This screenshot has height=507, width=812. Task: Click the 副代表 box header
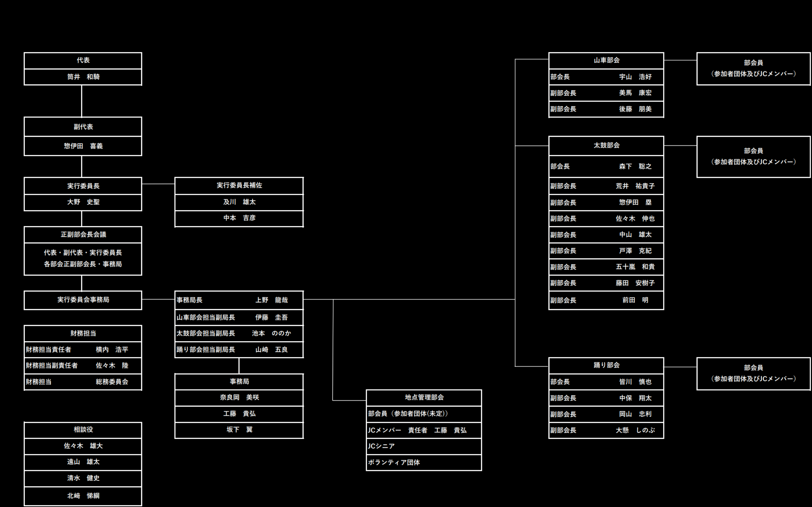[x=83, y=127]
